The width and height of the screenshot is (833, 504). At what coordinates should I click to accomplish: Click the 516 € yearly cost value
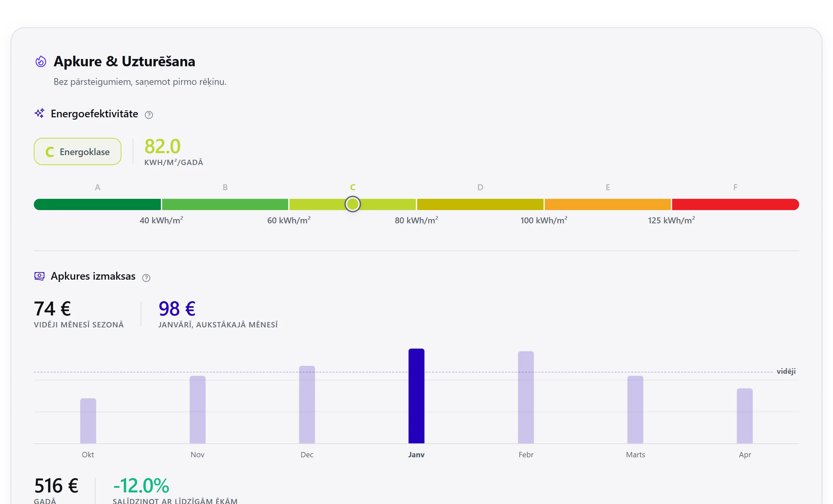click(56, 485)
